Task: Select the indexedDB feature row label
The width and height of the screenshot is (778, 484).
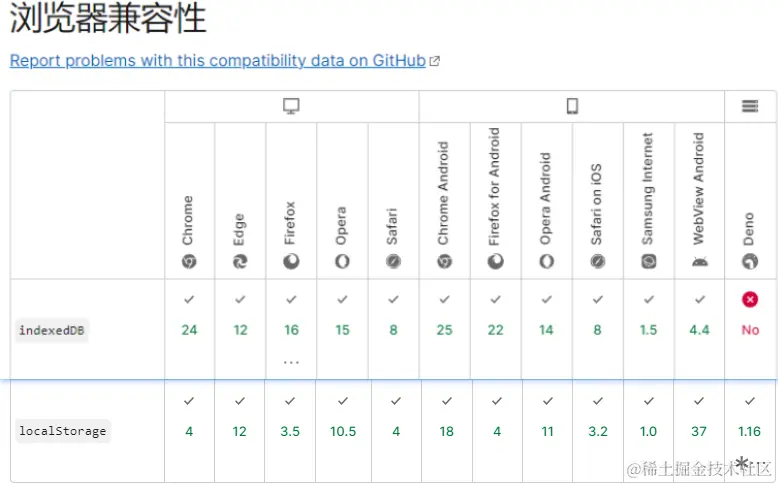Action: (x=52, y=330)
